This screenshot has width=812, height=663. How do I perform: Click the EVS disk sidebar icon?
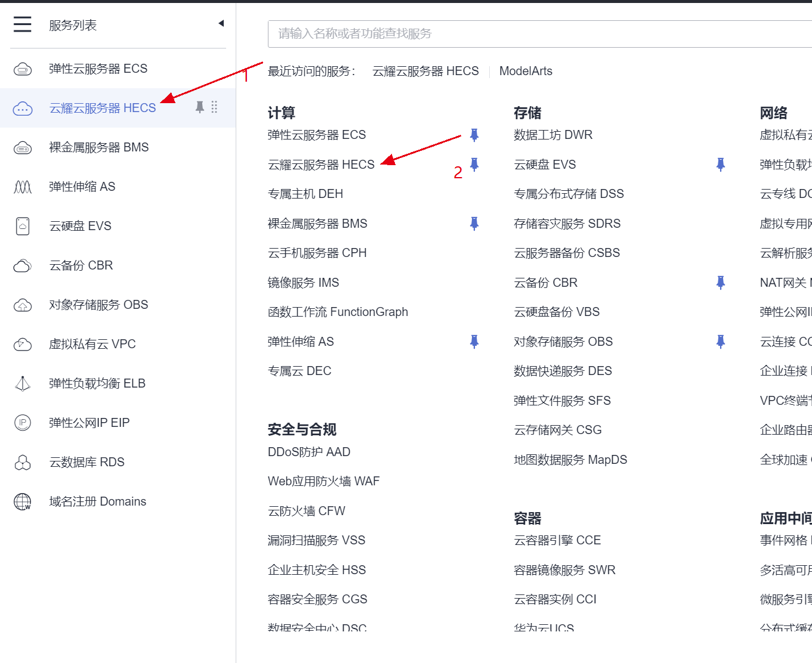(23, 227)
